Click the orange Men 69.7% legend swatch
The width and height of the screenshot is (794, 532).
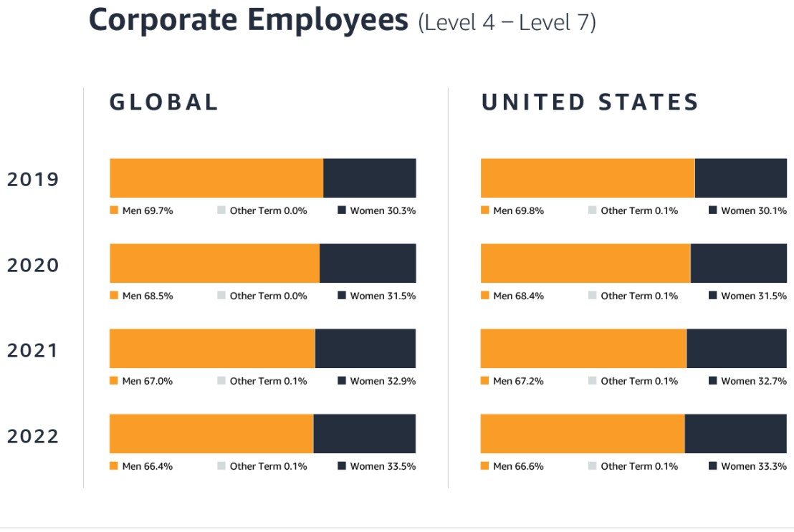pyautogui.click(x=113, y=211)
